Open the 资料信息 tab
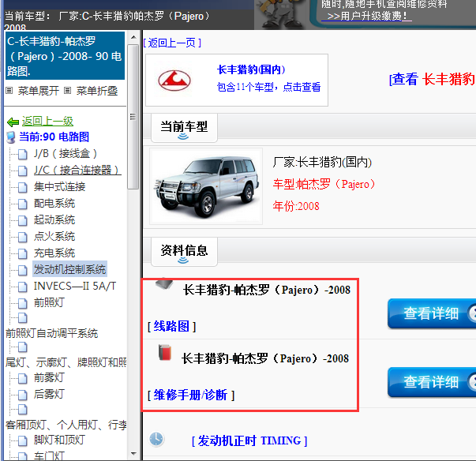 [184, 252]
